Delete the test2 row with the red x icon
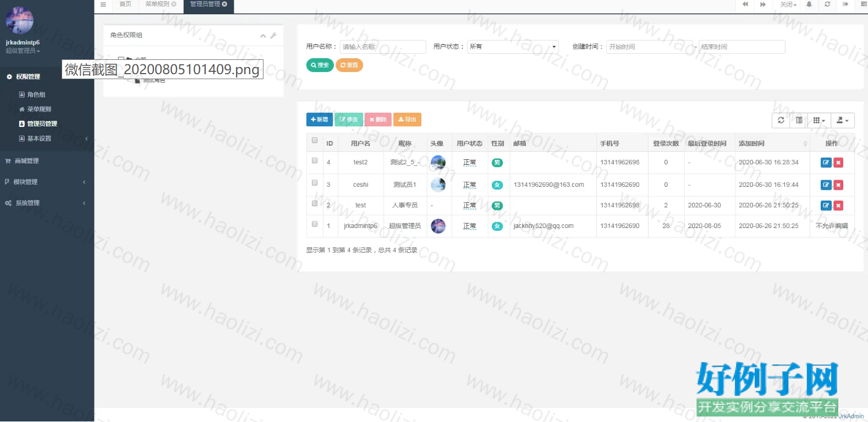The height and width of the screenshot is (422, 868). coord(838,163)
